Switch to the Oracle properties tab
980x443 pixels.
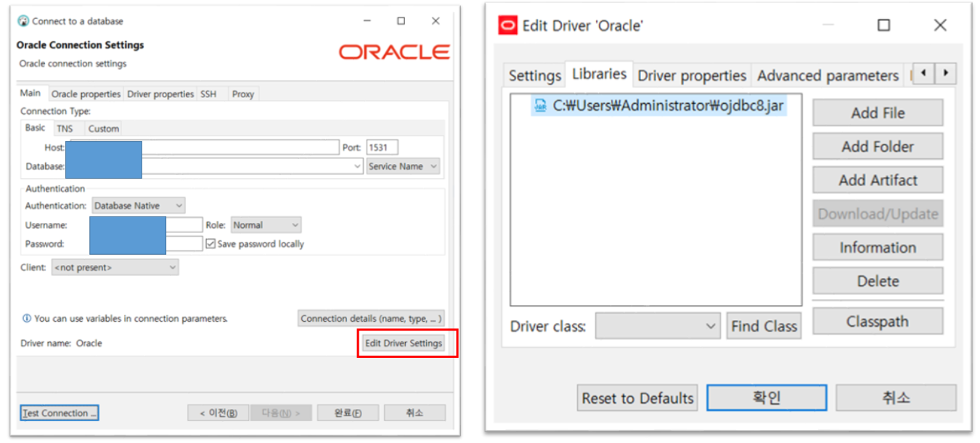[86, 94]
